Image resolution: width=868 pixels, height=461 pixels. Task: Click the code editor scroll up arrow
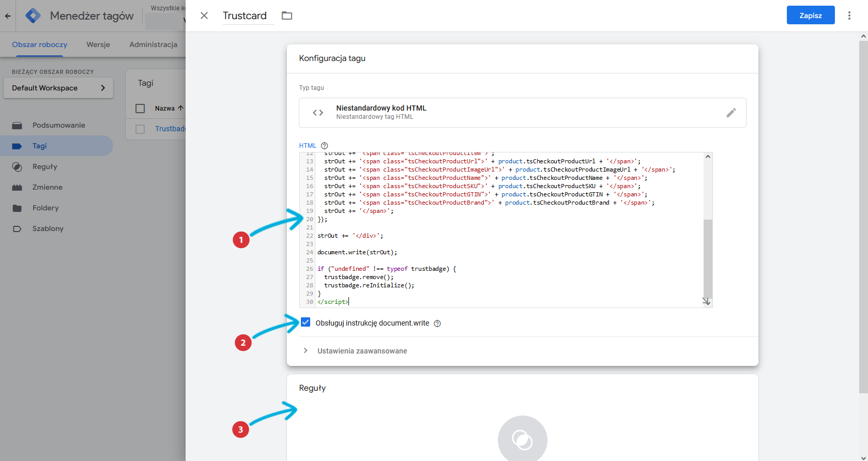pos(708,157)
